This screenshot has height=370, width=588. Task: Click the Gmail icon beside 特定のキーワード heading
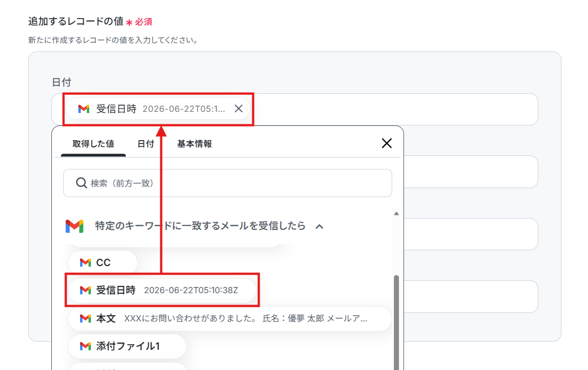coord(74,227)
